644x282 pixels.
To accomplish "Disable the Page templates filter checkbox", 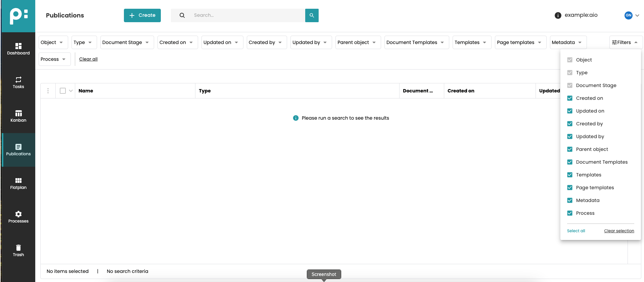I will [x=569, y=188].
